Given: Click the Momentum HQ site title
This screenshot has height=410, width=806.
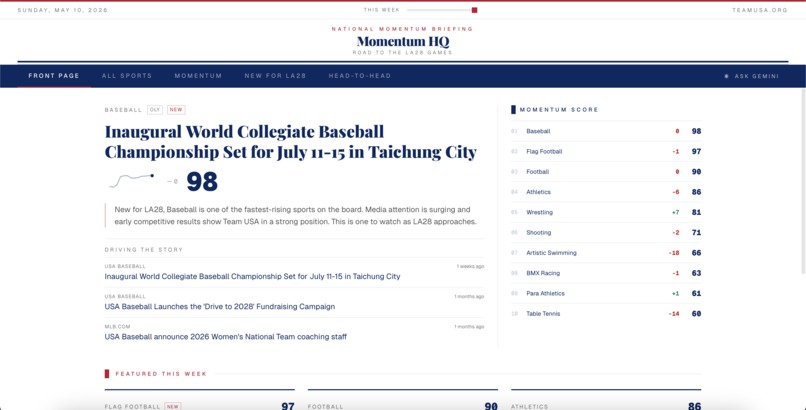Looking at the screenshot, I should point(403,41).
